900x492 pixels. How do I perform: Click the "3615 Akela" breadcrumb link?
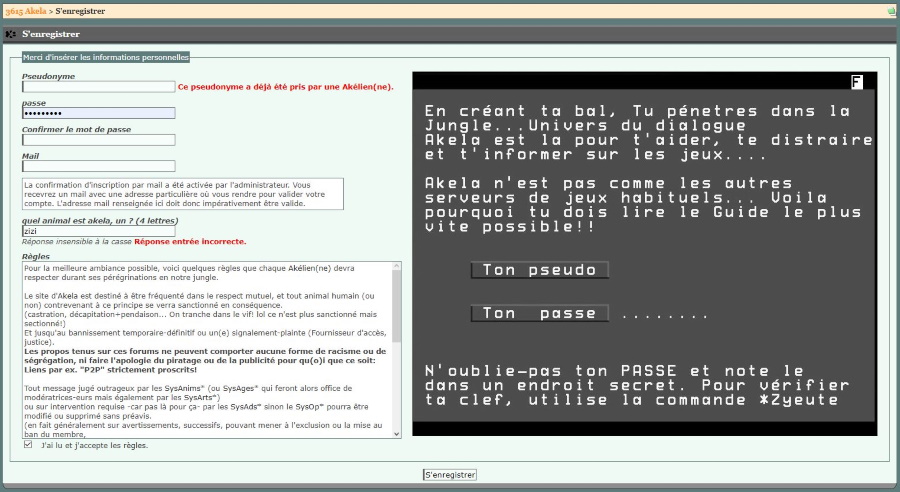[x=26, y=10]
